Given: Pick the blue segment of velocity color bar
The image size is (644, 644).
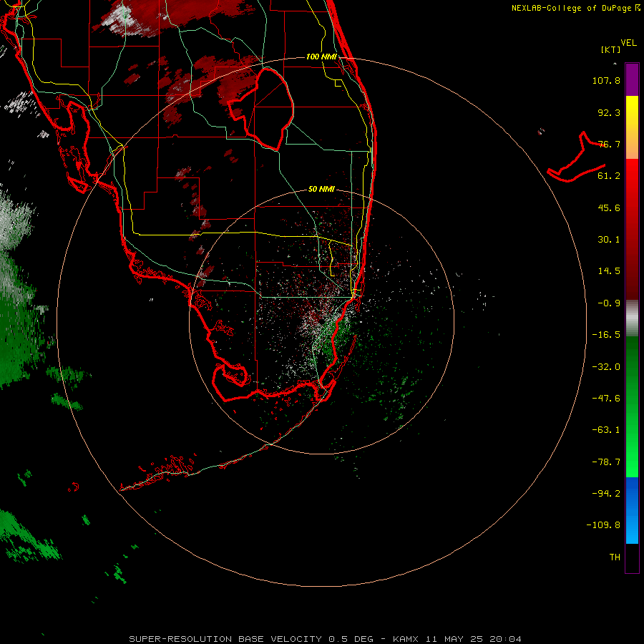Looking at the screenshot, I should tap(632, 510).
